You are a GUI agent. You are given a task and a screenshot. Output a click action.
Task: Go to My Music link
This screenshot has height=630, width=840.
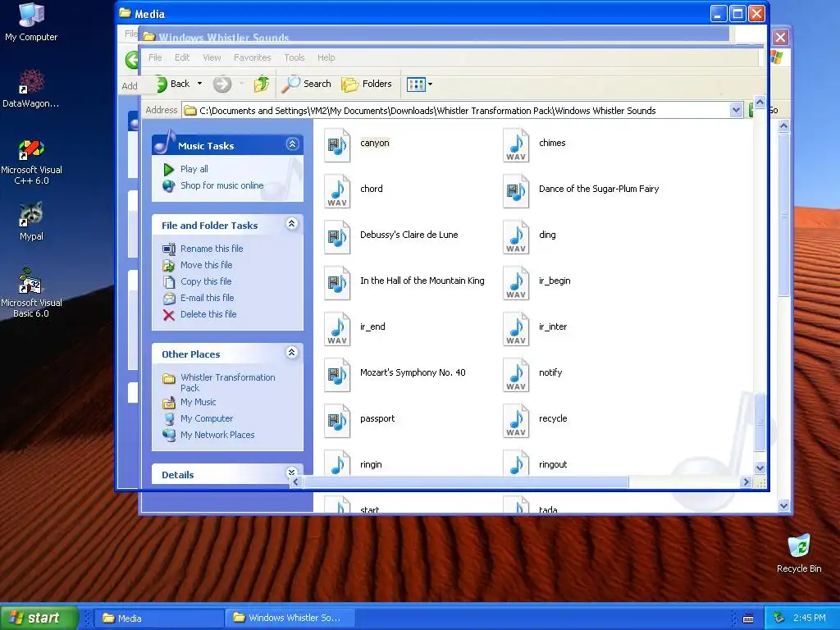199,402
